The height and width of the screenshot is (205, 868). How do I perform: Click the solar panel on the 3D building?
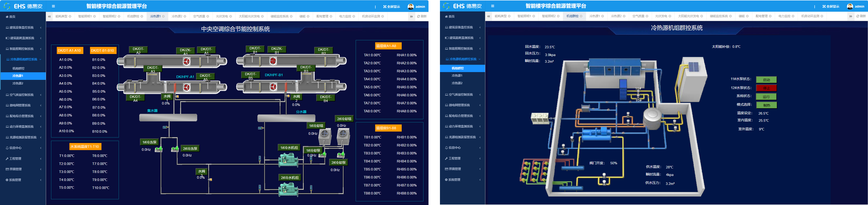coord(693,67)
